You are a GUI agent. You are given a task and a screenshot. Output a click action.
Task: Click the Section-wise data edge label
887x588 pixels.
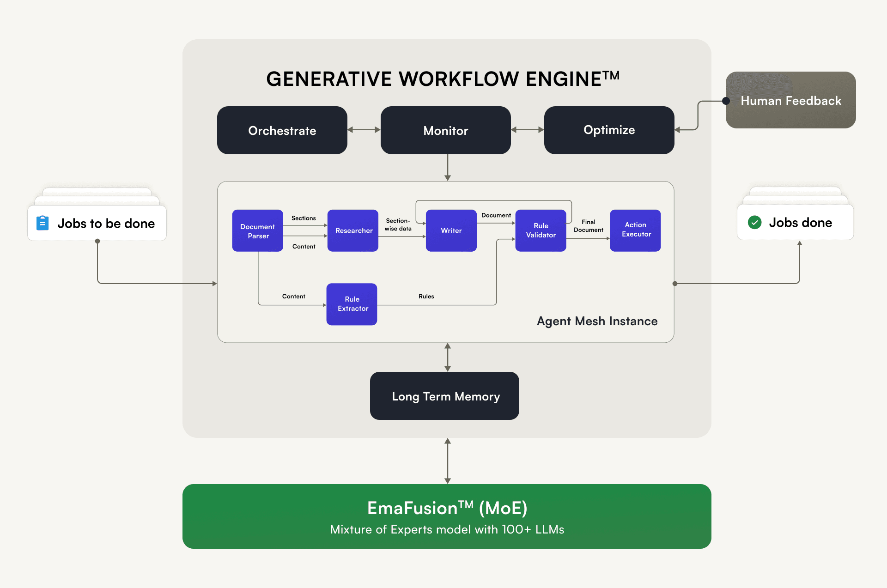coord(398,224)
